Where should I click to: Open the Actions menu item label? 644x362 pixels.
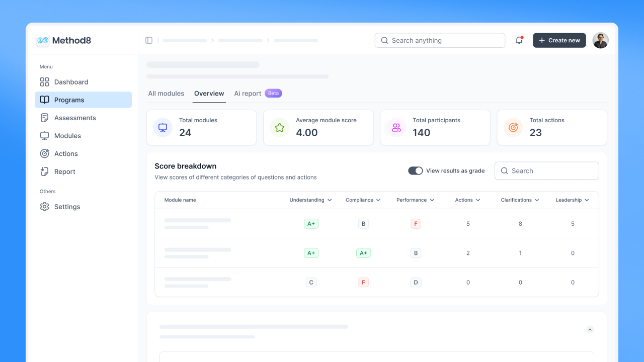pyautogui.click(x=66, y=154)
